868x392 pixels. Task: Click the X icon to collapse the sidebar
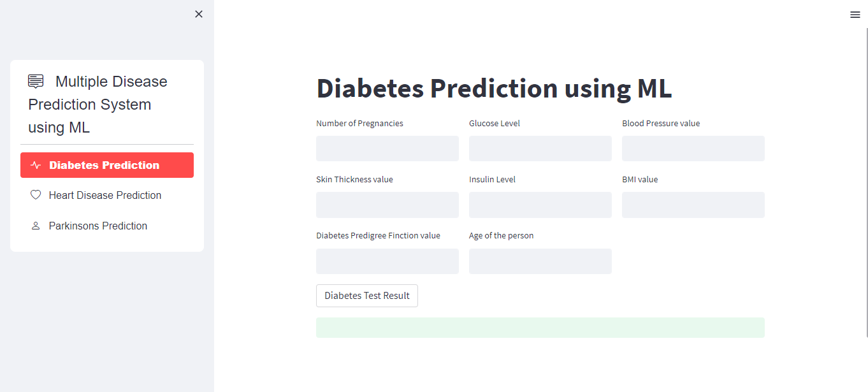[198, 13]
